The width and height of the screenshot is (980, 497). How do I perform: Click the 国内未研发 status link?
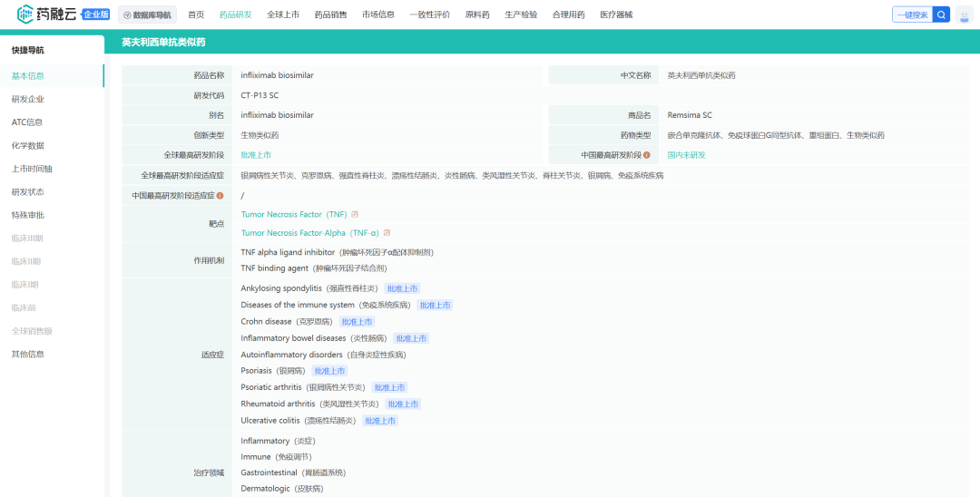[686, 155]
